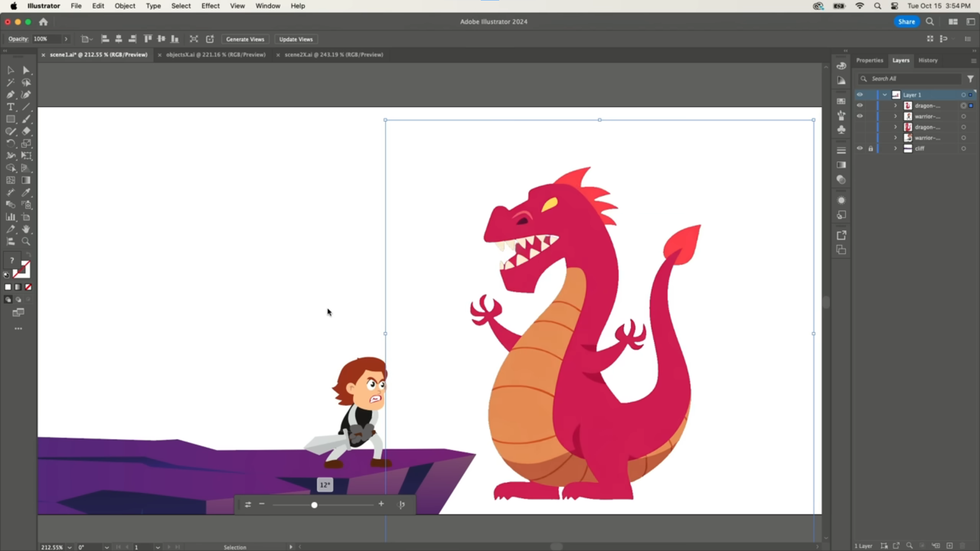Select the Pen tool

point(10,94)
